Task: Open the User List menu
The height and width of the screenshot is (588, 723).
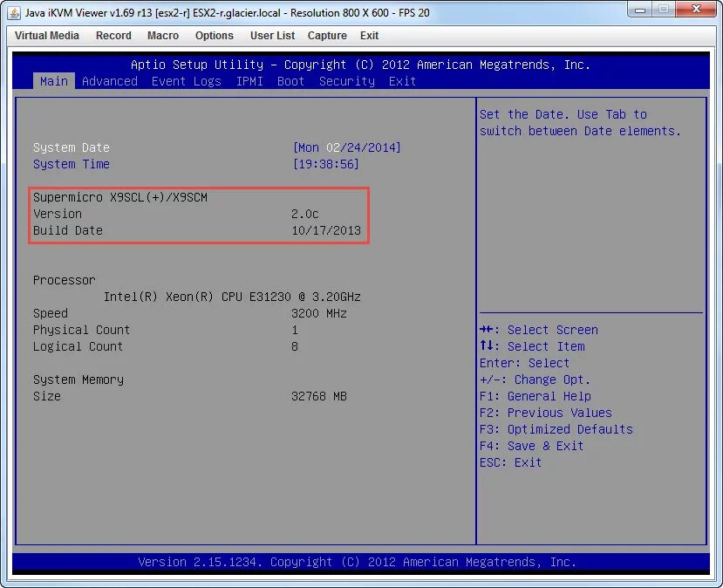Action: click(x=272, y=36)
